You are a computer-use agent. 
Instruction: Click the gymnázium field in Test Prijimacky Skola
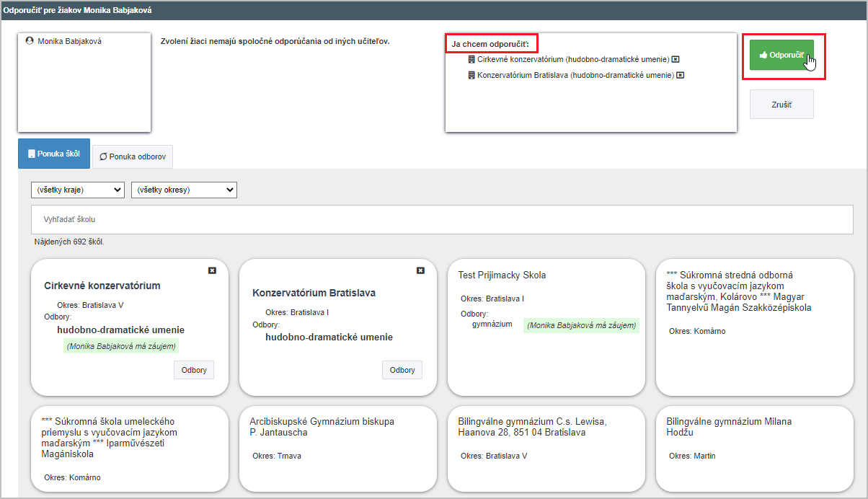pyautogui.click(x=492, y=324)
